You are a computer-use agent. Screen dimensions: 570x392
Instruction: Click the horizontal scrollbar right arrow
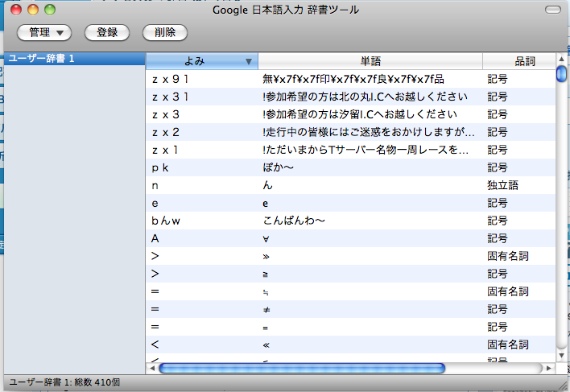549,368
